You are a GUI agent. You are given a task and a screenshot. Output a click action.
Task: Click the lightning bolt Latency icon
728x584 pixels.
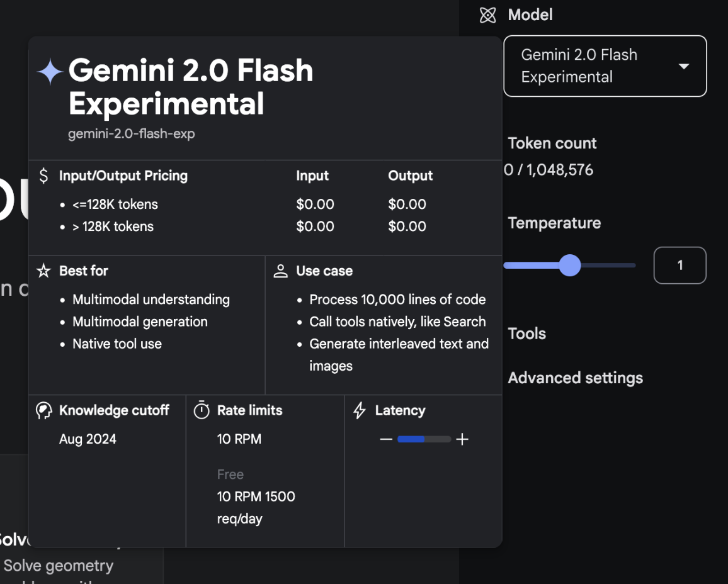(360, 411)
